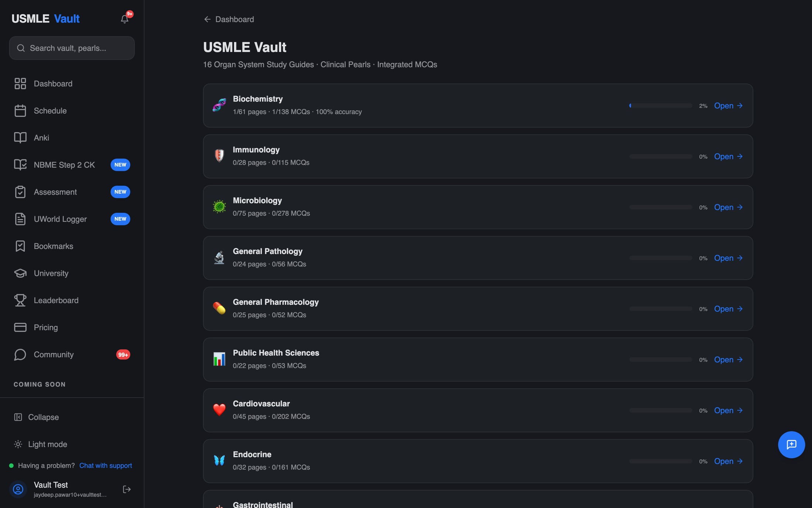Click the Public Health Sciences chart icon
This screenshot has width=812, height=508.
pos(219,359)
